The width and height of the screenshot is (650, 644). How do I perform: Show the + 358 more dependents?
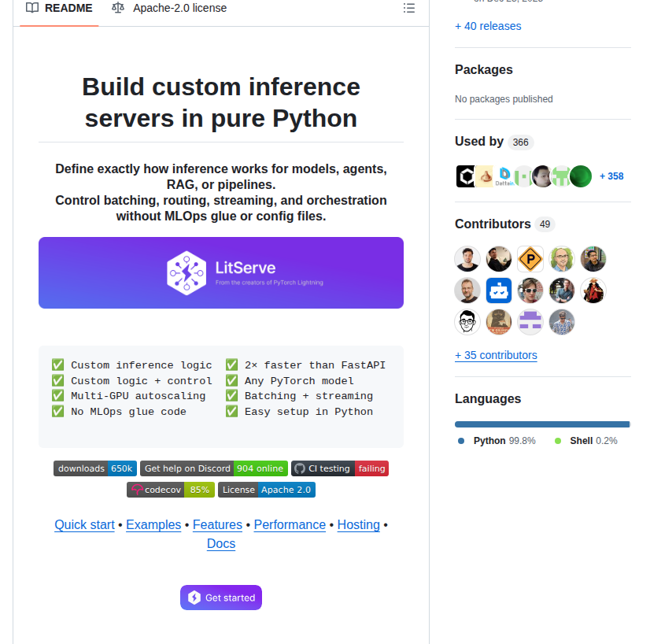tap(611, 176)
